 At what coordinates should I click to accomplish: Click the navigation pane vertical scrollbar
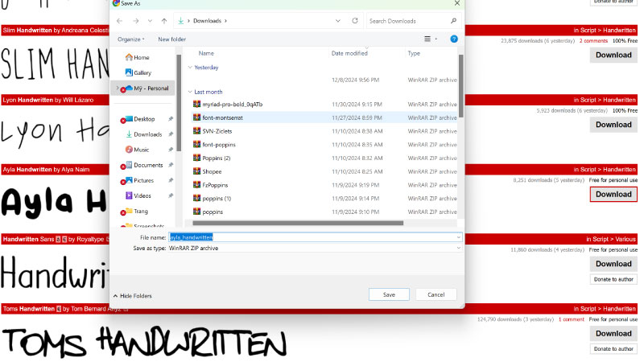point(179,103)
